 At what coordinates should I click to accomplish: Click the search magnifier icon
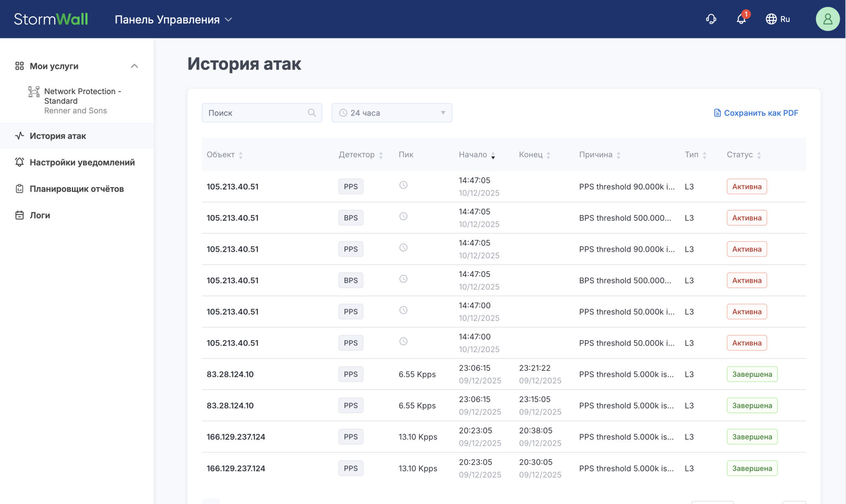click(x=312, y=113)
